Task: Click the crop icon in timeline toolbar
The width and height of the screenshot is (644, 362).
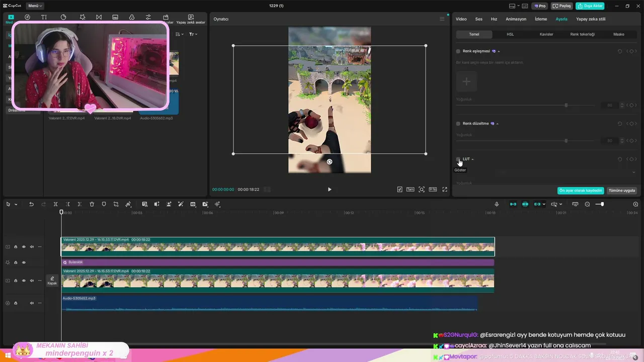Action: [x=116, y=204]
